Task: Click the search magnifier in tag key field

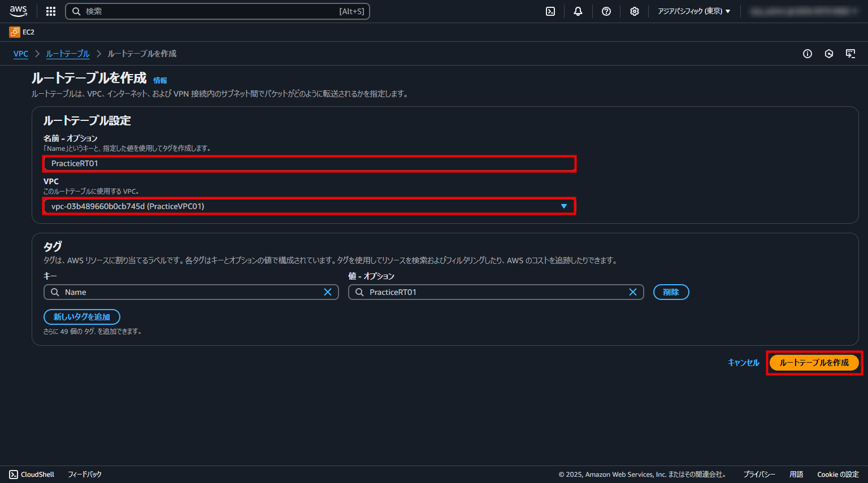Action: click(55, 292)
